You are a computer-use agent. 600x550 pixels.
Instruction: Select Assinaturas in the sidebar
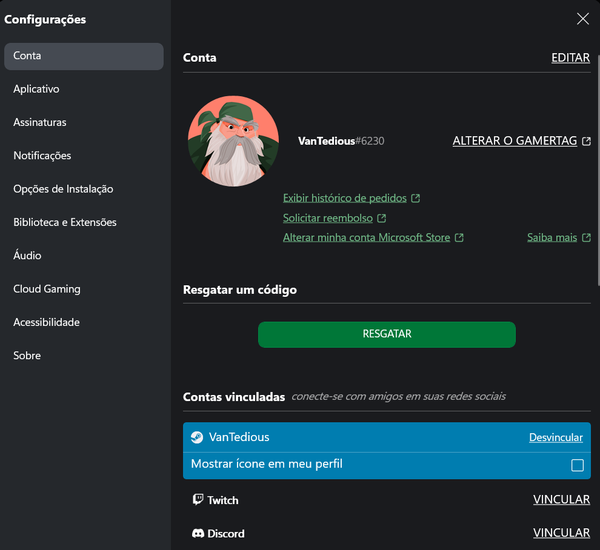[40, 122]
